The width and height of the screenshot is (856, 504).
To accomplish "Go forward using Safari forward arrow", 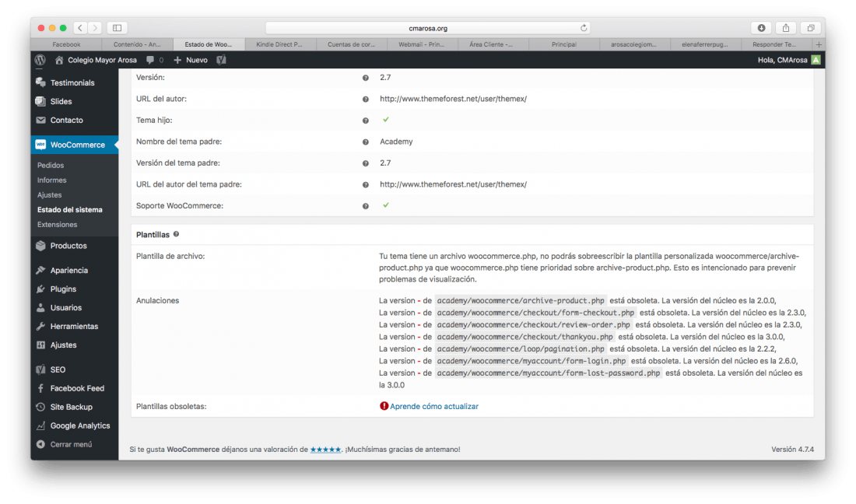I will 95,28.
